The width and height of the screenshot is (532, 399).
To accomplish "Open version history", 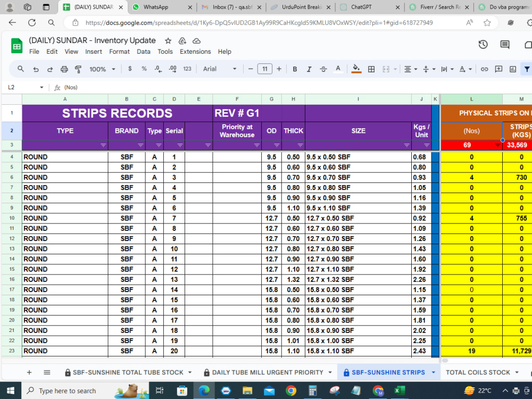I will tap(483, 45).
